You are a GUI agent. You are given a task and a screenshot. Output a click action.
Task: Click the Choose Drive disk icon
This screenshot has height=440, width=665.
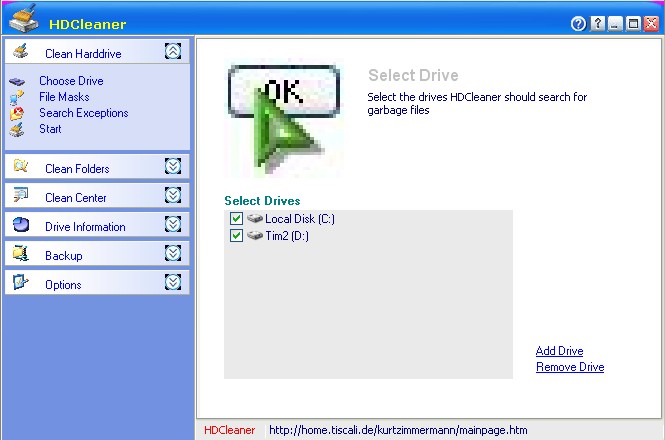[17, 81]
